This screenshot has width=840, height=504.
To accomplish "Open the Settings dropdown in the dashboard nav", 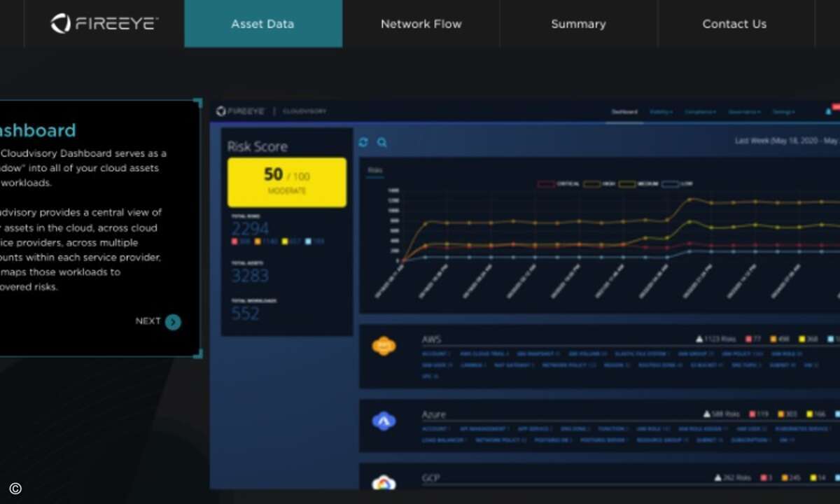I will point(783,112).
